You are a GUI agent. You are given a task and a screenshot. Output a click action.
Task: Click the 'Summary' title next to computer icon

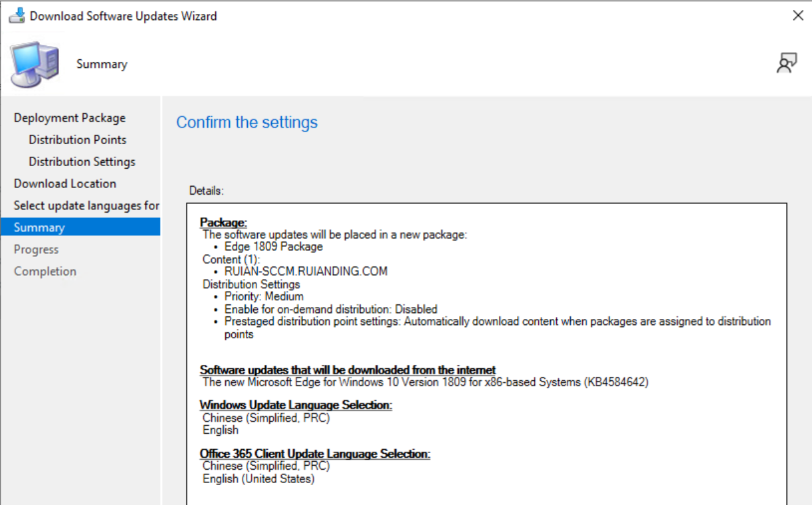point(102,64)
